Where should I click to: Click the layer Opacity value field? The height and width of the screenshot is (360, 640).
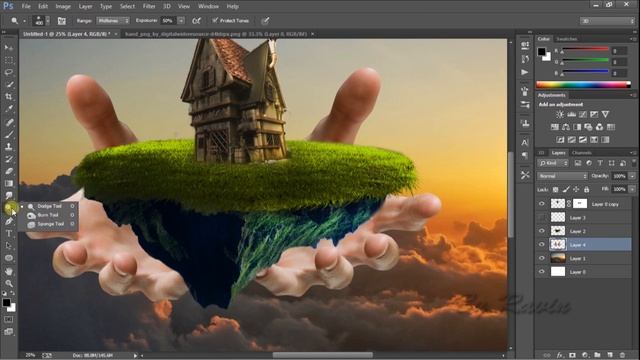619,176
